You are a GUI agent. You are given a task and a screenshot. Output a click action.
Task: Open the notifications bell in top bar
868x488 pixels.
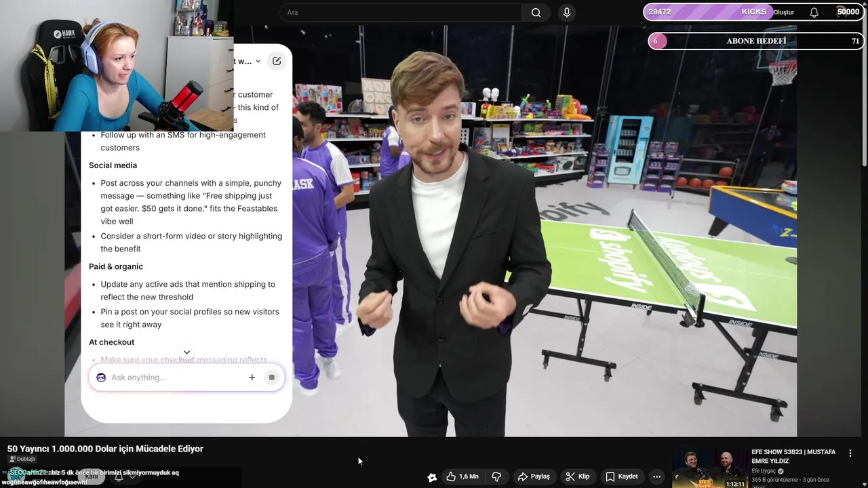coord(814,12)
